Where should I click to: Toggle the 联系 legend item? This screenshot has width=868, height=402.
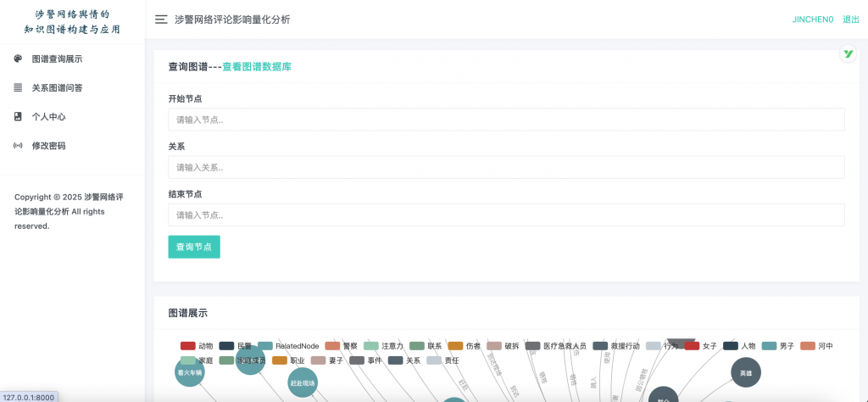point(426,346)
